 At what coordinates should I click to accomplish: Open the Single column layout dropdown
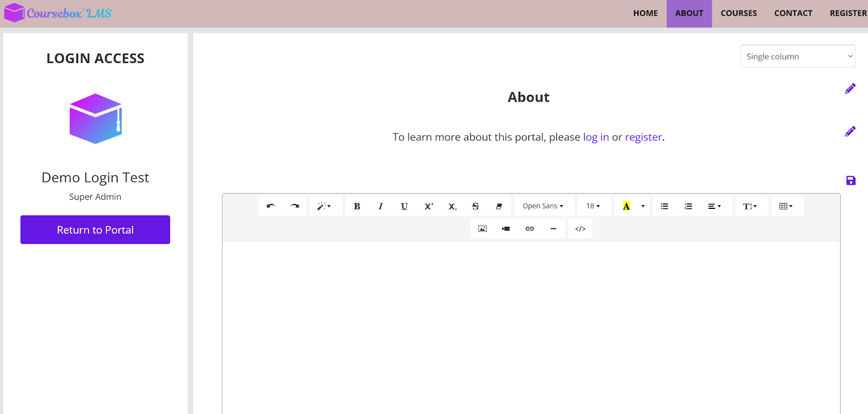pos(797,56)
